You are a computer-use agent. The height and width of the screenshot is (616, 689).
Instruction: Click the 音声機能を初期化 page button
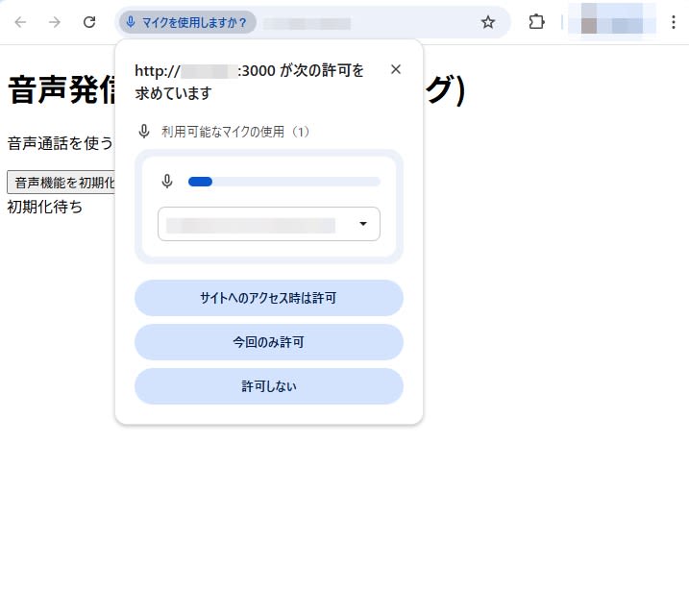pos(62,183)
